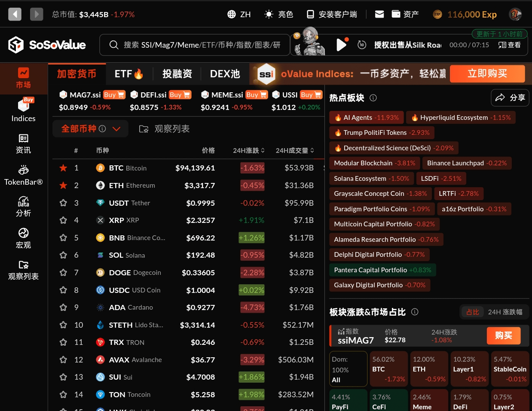Image resolution: width=532 pixels, height=411 pixels.
Task: Open the user avatar profile
Action: tap(515, 14)
